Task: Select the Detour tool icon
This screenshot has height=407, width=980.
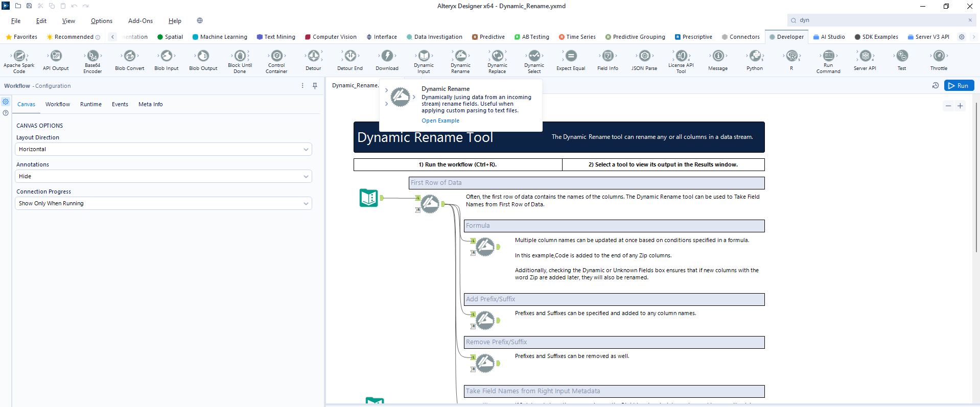Action: click(313, 56)
